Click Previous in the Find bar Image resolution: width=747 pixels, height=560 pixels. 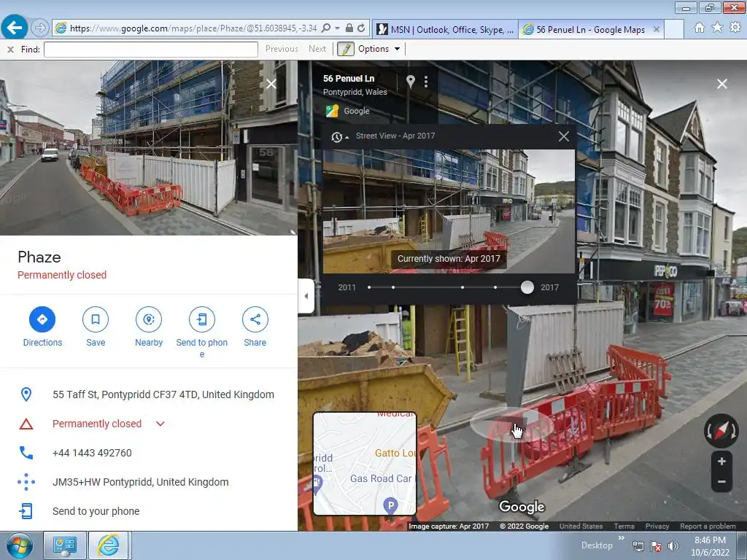click(x=282, y=49)
